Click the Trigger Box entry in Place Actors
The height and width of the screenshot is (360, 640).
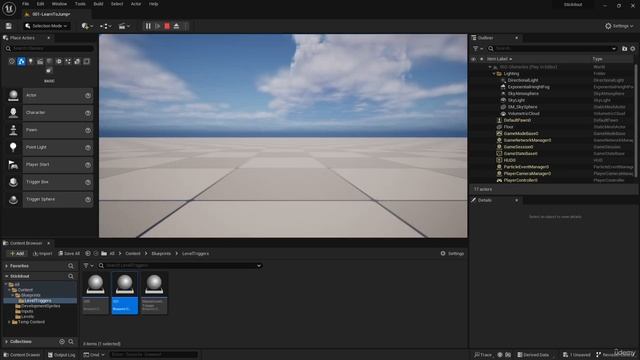coord(49,182)
